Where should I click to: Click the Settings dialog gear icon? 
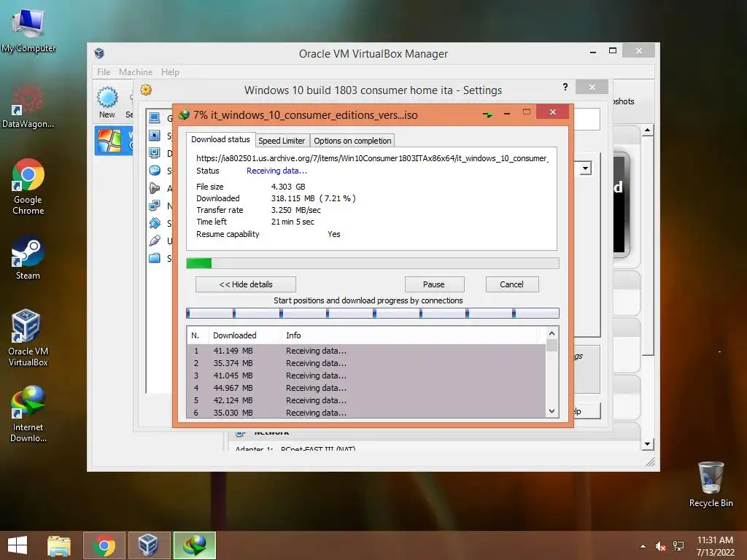pos(146,90)
